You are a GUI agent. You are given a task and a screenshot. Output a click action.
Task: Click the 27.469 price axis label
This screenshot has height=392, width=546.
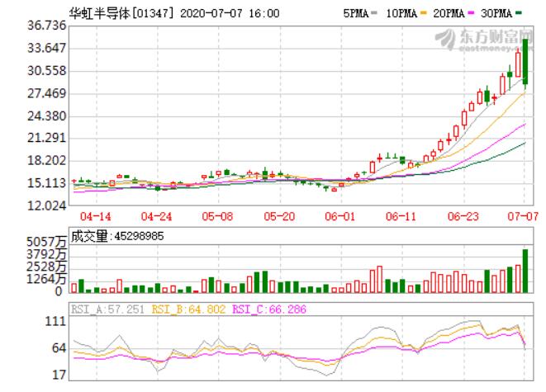(46, 93)
